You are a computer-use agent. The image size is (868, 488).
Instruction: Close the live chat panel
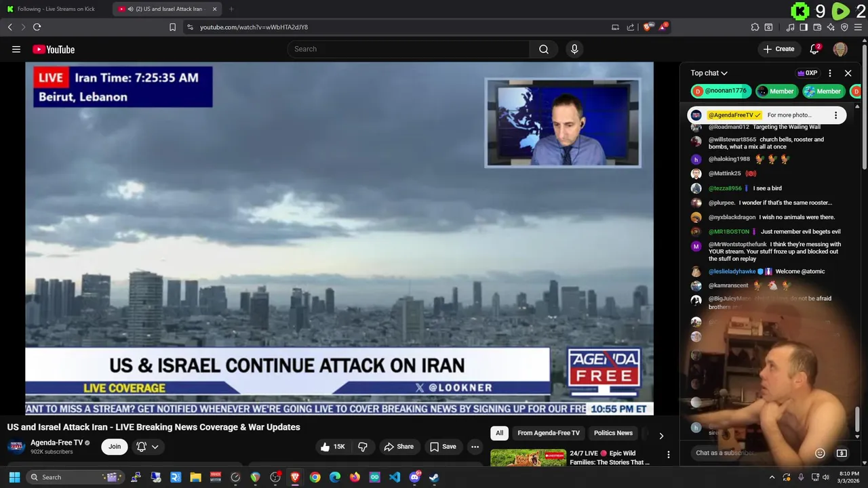[x=848, y=73]
